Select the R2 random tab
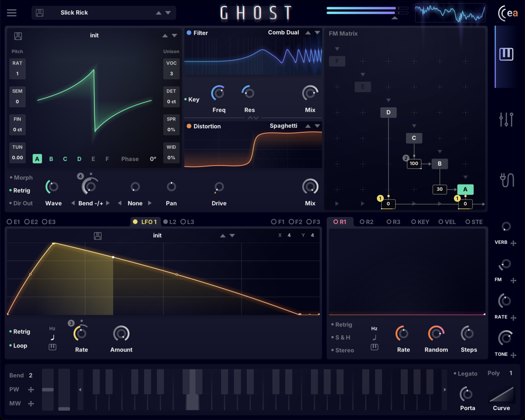Viewport: 525px width, 420px height. (366, 221)
